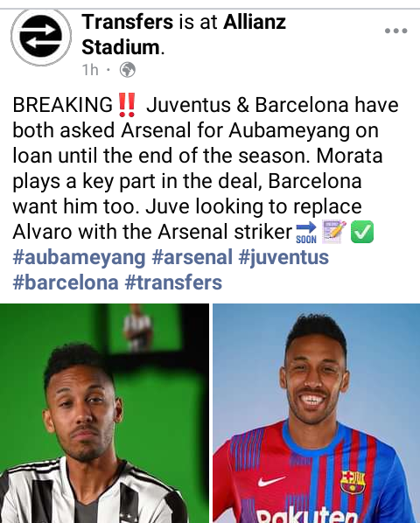Screen dimensions: 420x523
Task: Tap the Nike logo on Barcelona shirt
Action: 271,481
